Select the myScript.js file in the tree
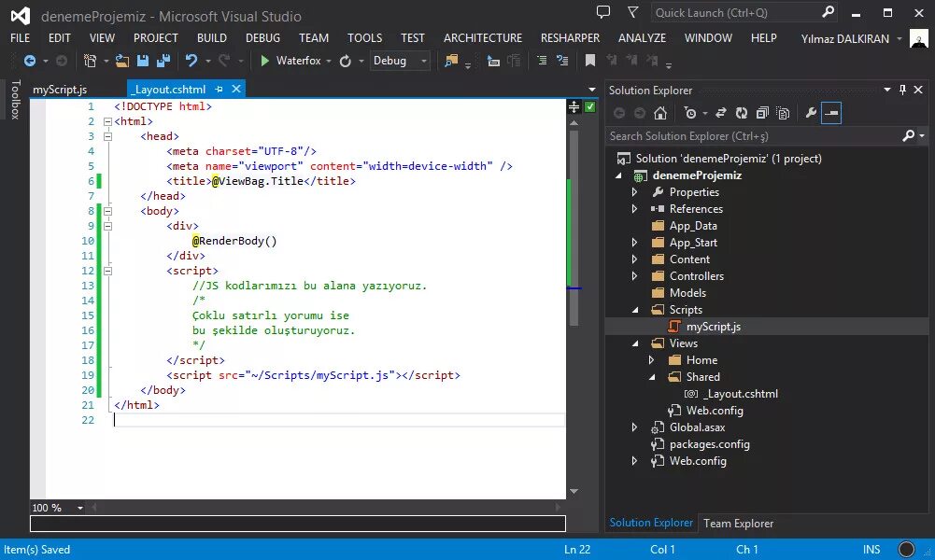This screenshot has height=560, width=935. [x=714, y=327]
